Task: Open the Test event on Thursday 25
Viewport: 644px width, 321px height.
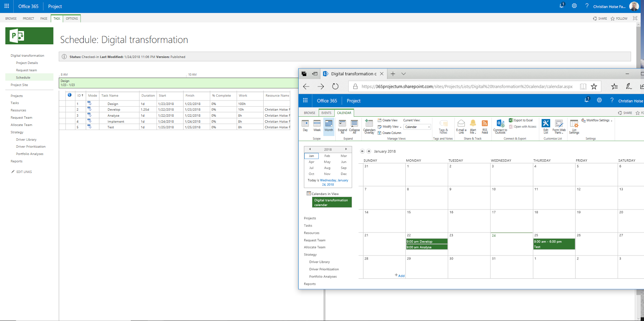Action: [554, 244]
